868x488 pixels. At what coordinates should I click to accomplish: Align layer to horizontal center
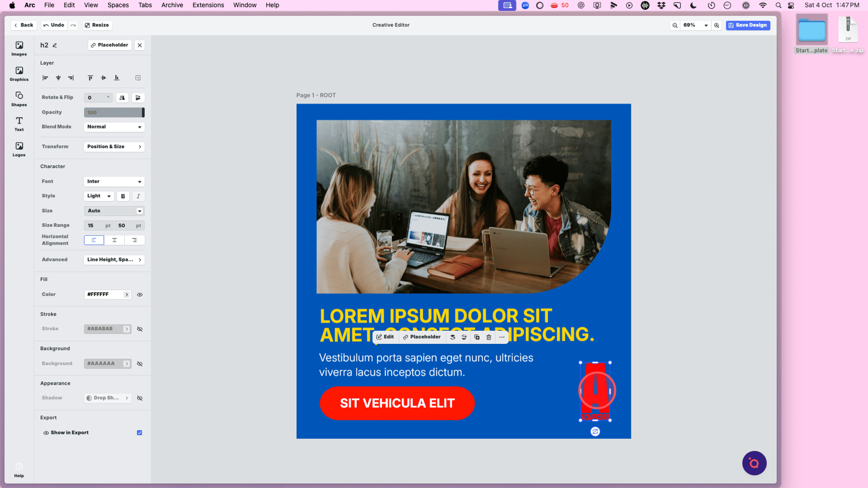click(58, 78)
